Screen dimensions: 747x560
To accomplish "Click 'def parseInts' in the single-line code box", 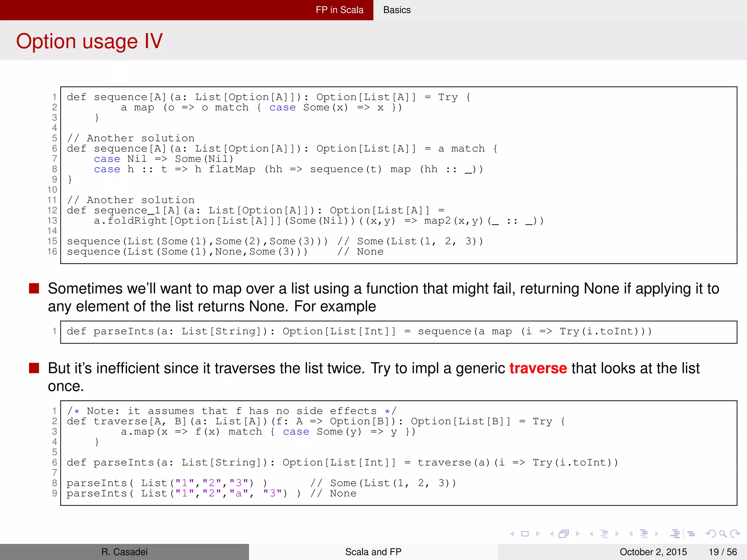I will pyautogui.click(x=111, y=331).
